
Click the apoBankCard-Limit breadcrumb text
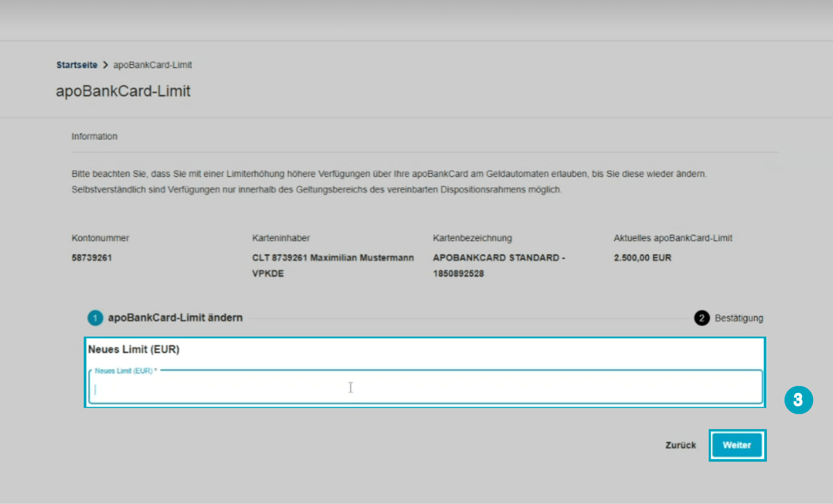coord(152,65)
